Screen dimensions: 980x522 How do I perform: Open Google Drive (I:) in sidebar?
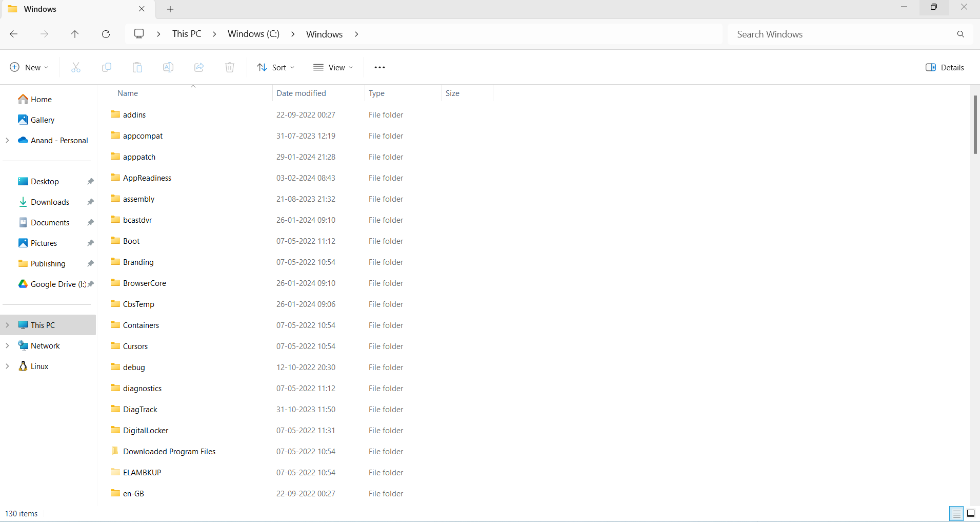click(x=52, y=284)
